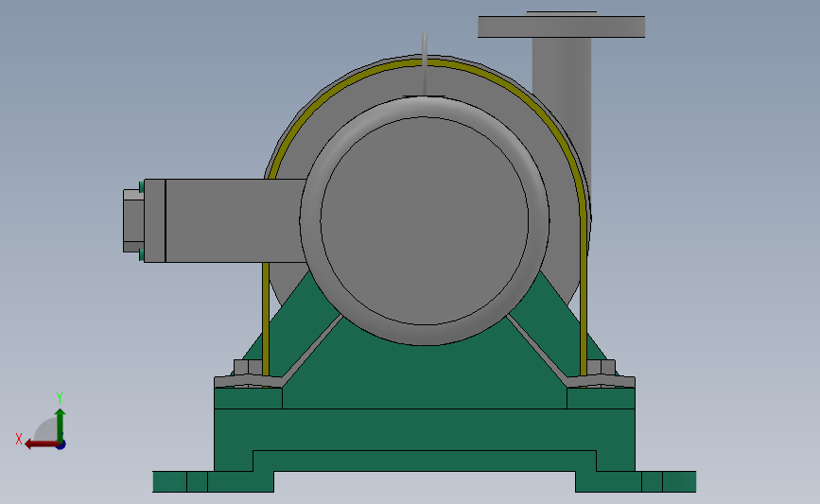This screenshot has width=820, height=504.
Task: Click the blue Z axis dot at the triad origin
Action: [x=61, y=444]
